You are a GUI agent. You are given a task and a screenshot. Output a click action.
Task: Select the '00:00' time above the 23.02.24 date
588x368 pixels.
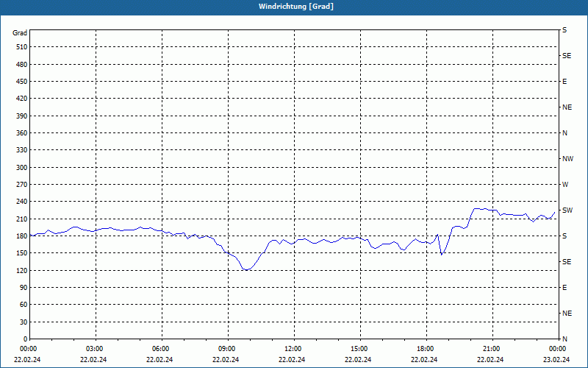[558, 349]
